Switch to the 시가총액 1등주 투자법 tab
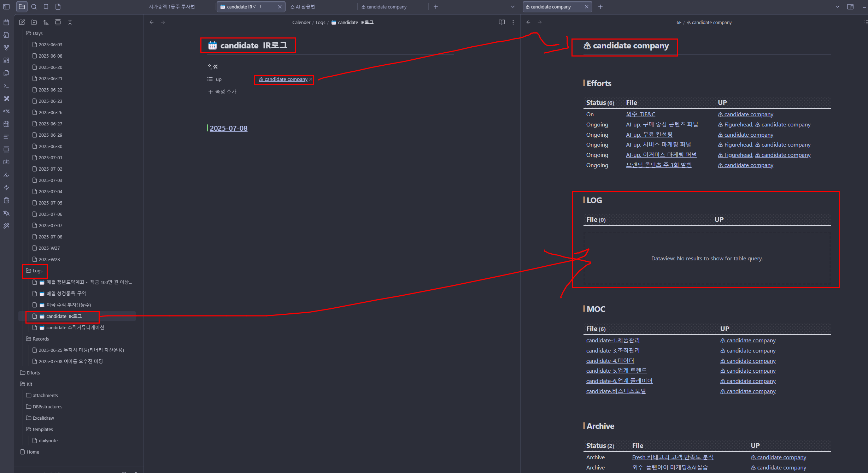The image size is (868, 473). coord(172,7)
